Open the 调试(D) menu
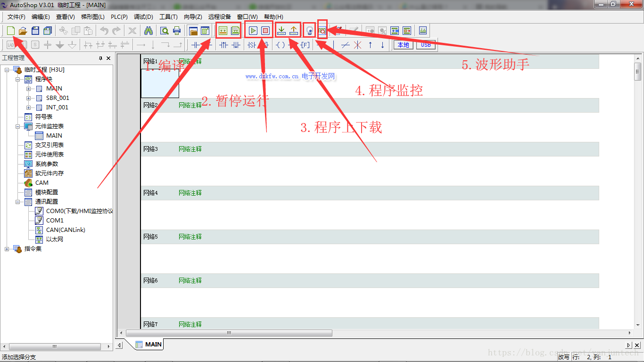644x362 pixels. [143, 16]
